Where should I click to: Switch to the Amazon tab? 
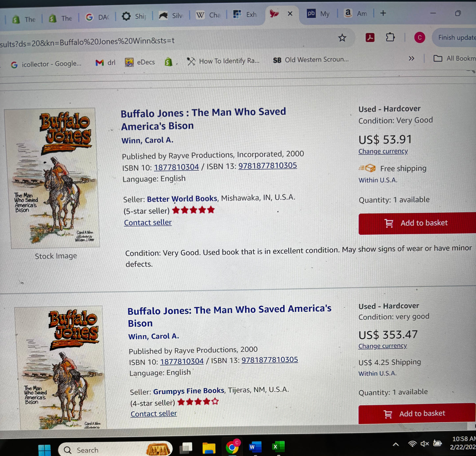[x=356, y=14]
